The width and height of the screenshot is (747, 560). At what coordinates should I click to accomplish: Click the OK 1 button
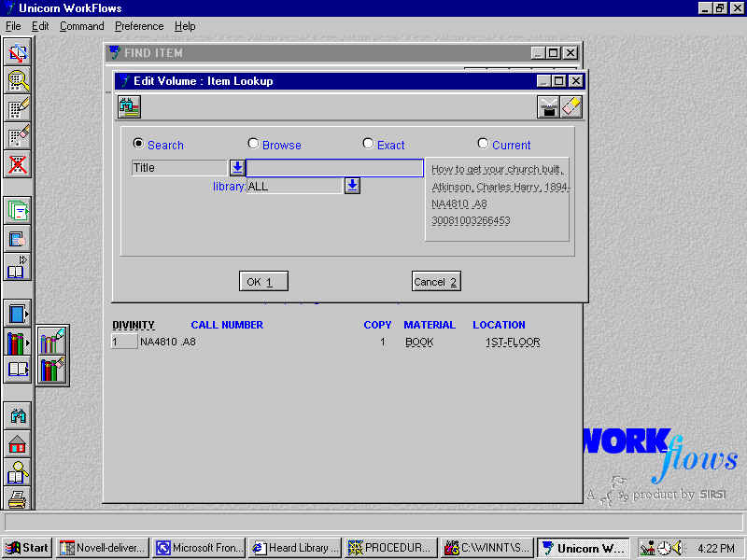[x=263, y=282]
